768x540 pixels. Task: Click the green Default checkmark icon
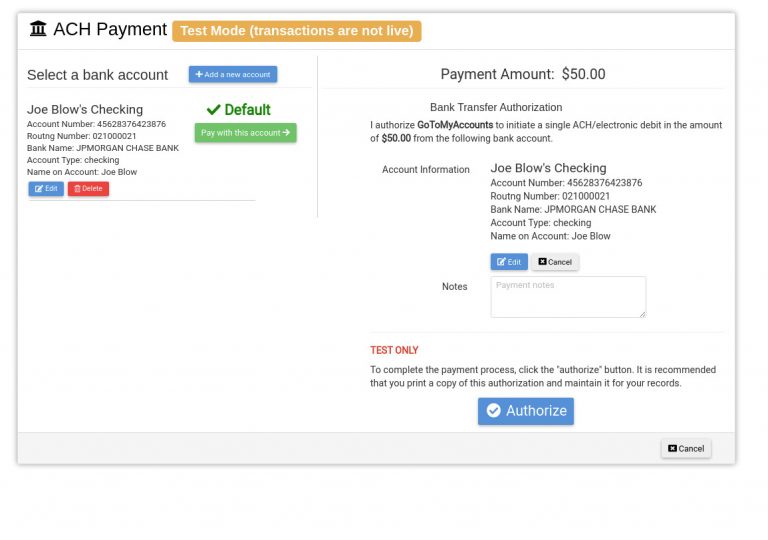pyautogui.click(x=214, y=110)
